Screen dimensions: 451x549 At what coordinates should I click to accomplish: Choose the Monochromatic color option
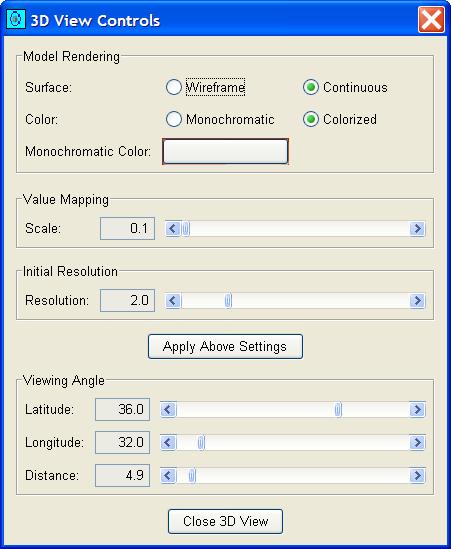[174, 119]
